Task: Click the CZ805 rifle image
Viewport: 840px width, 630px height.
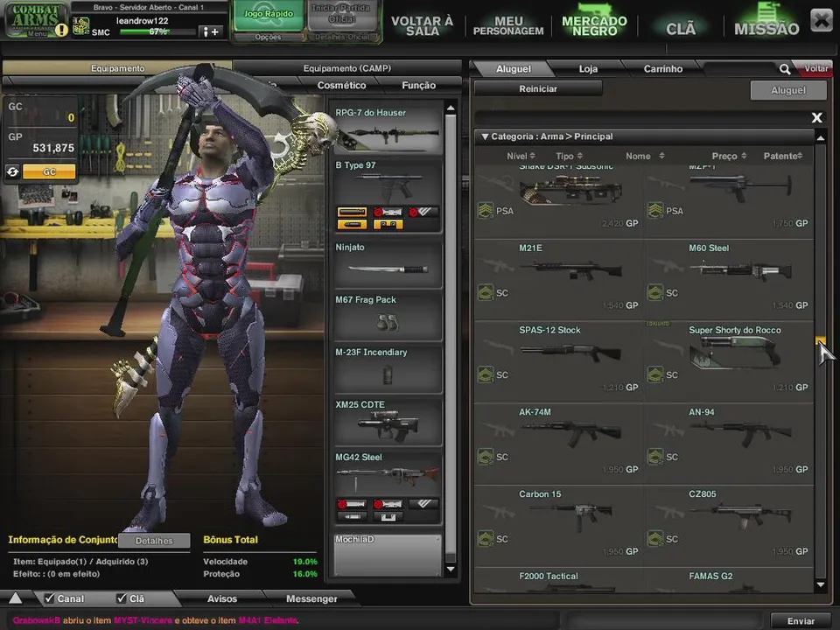Action: tap(741, 515)
